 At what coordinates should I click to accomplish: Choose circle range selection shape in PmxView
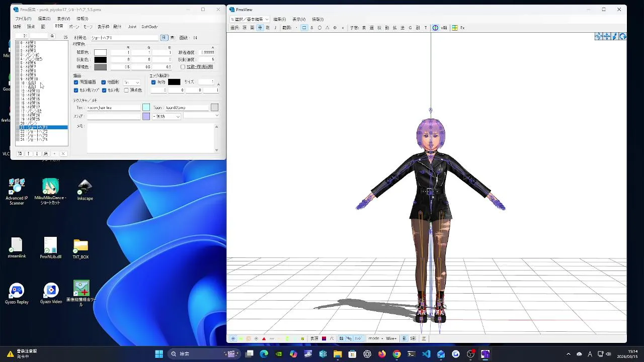[x=319, y=28]
